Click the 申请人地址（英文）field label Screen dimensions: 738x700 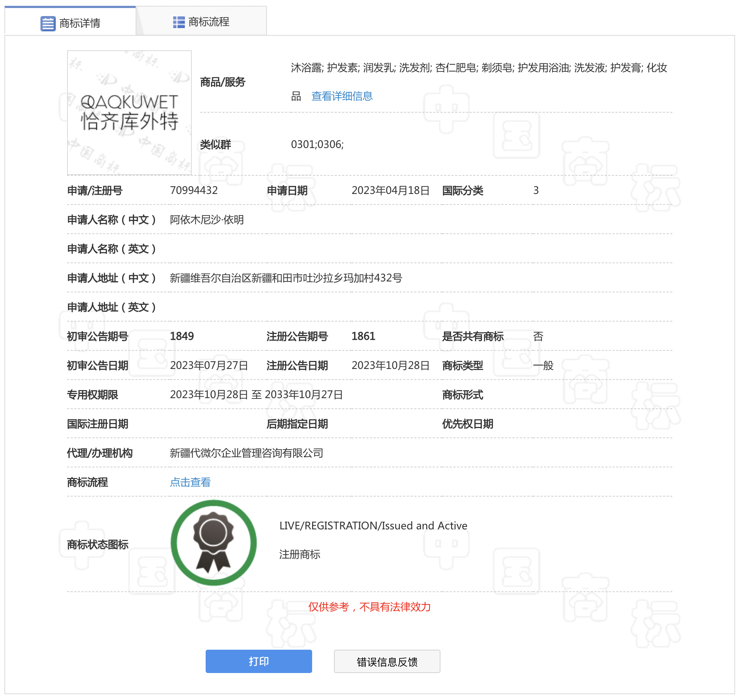point(111,307)
